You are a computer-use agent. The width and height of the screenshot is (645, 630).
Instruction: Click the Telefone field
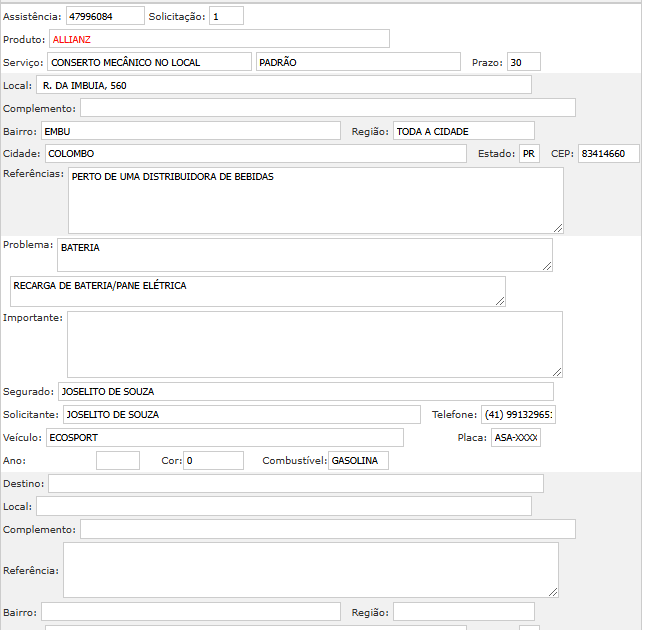point(518,414)
